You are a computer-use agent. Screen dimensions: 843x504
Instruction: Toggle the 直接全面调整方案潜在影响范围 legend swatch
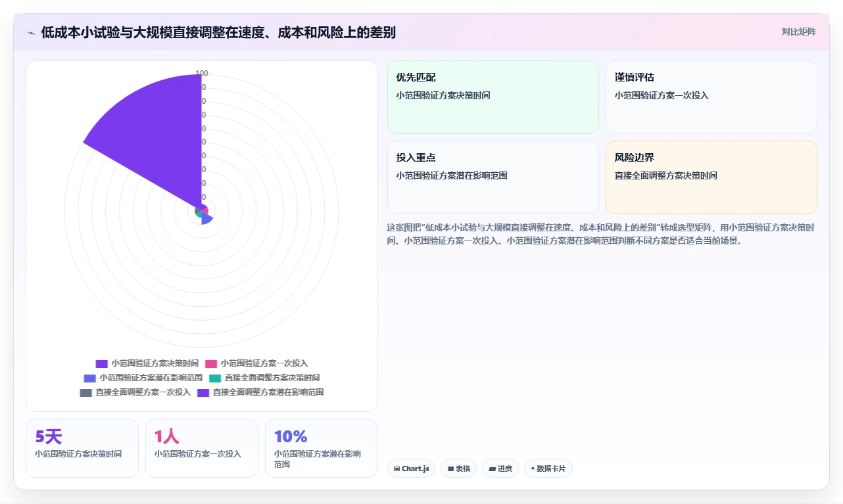tap(203, 392)
